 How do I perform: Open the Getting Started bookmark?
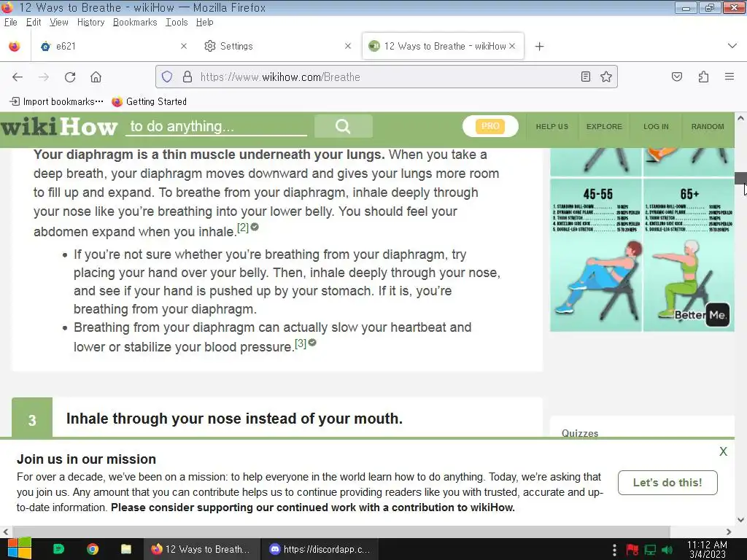click(x=149, y=101)
